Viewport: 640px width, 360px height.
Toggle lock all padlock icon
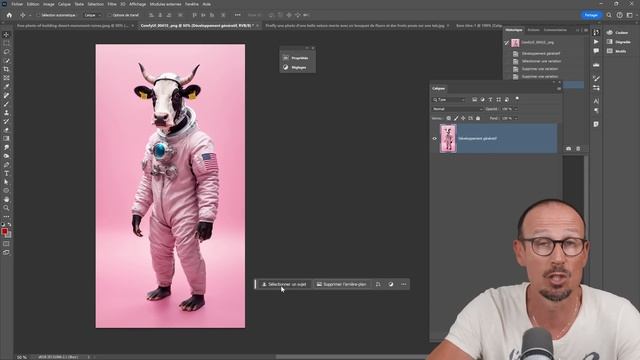[478, 118]
